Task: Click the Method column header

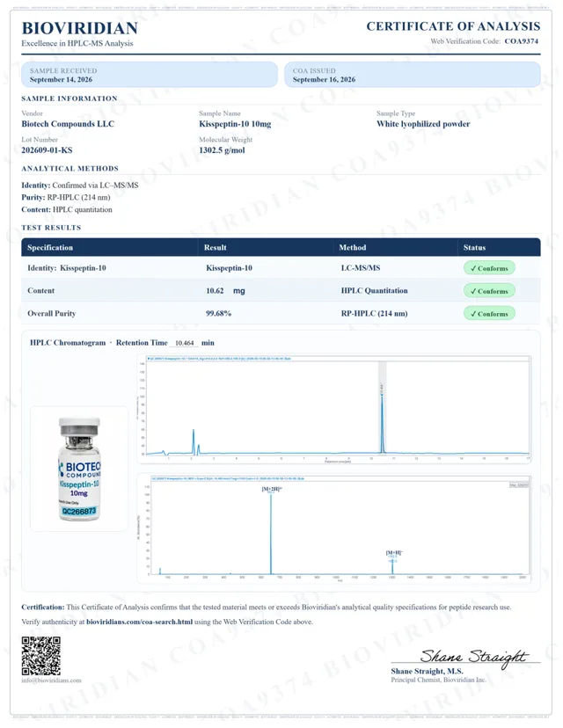Action: (353, 247)
